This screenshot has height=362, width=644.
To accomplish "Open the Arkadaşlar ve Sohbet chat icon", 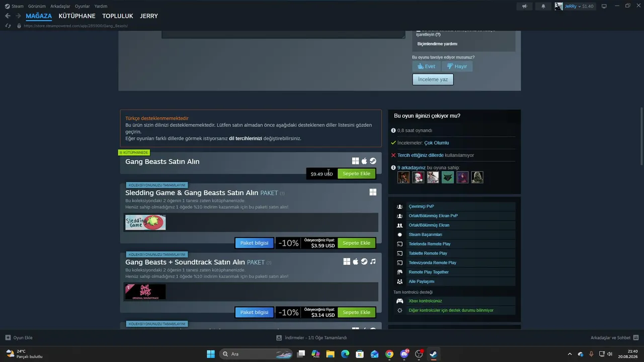I will 635,337.
